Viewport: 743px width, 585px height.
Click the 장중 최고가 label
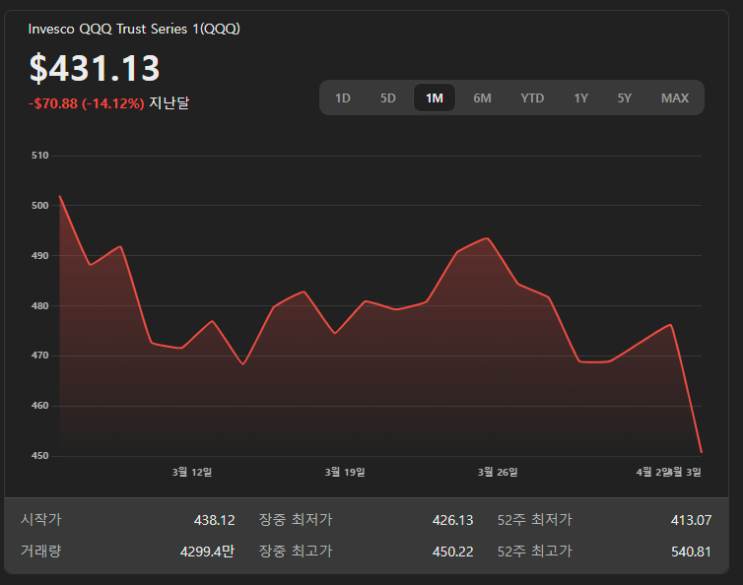point(296,551)
